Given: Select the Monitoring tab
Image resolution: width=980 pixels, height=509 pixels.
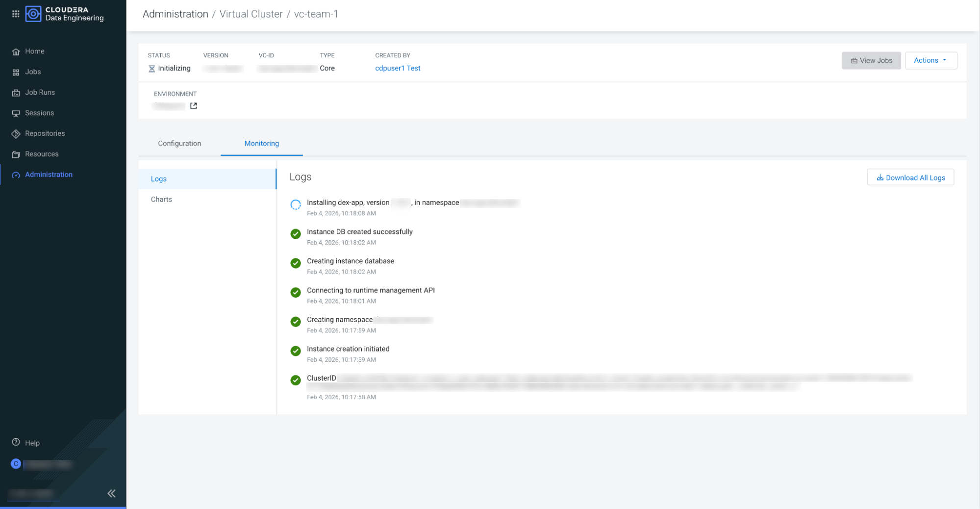Looking at the screenshot, I should (x=261, y=144).
